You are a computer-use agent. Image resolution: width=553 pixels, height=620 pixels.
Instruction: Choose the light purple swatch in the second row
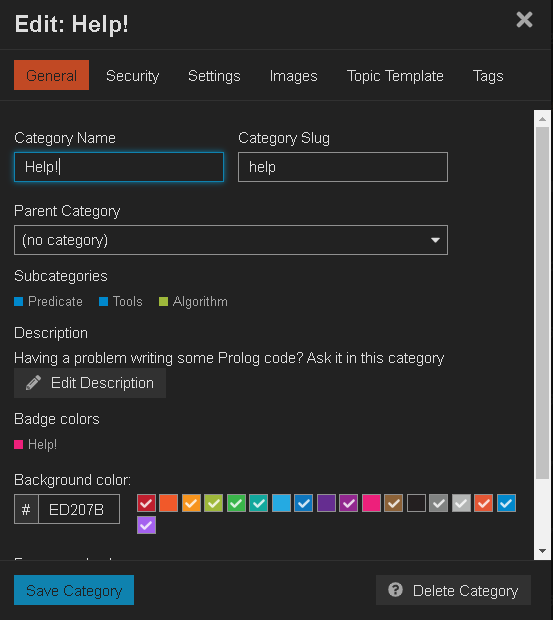pyautogui.click(x=147, y=525)
